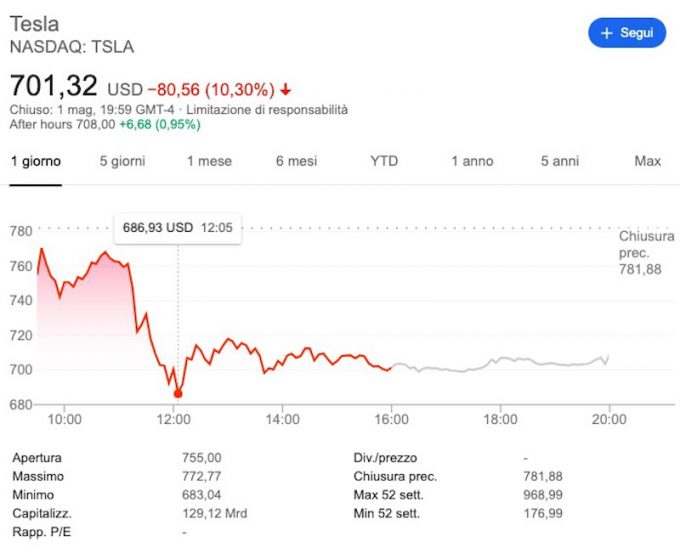Click the Tesla company title

[34, 24]
